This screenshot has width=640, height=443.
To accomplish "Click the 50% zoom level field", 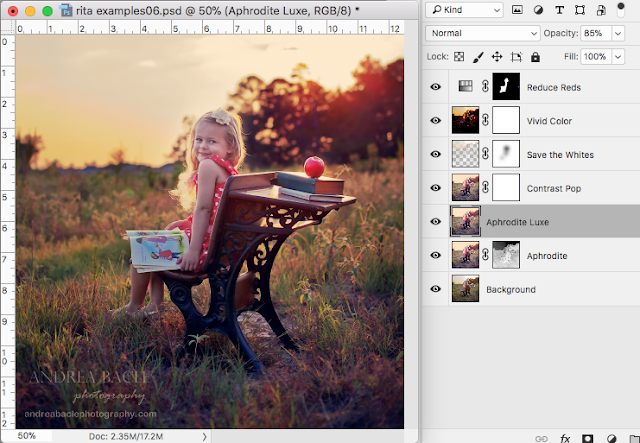I will click(27, 436).
